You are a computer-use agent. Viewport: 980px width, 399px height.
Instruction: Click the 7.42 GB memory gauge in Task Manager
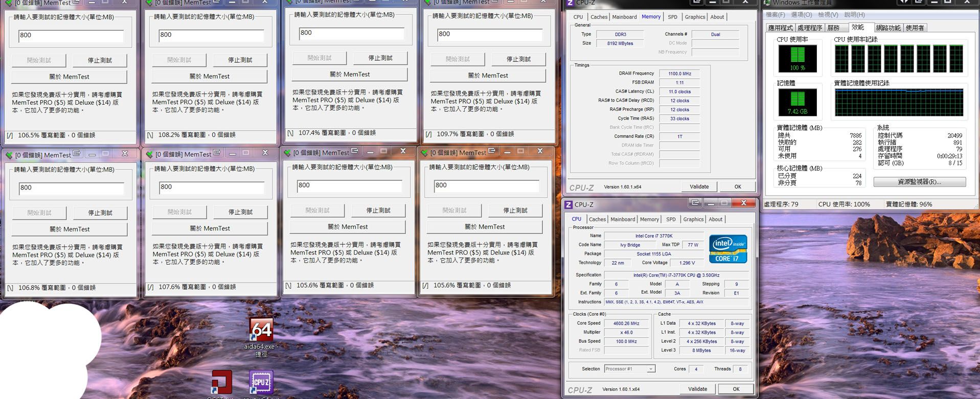pos(797,102)
